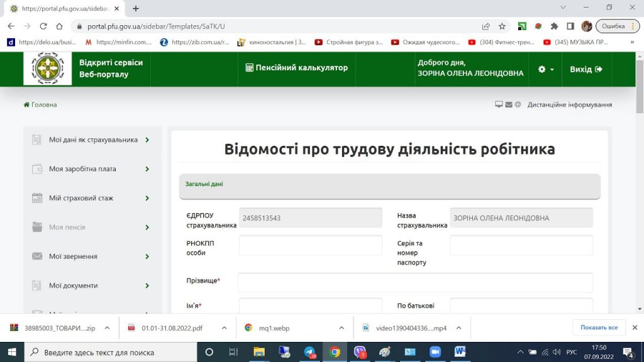
Task: Open the Telegram icon in the taskbar
Action: click(309, 352)
